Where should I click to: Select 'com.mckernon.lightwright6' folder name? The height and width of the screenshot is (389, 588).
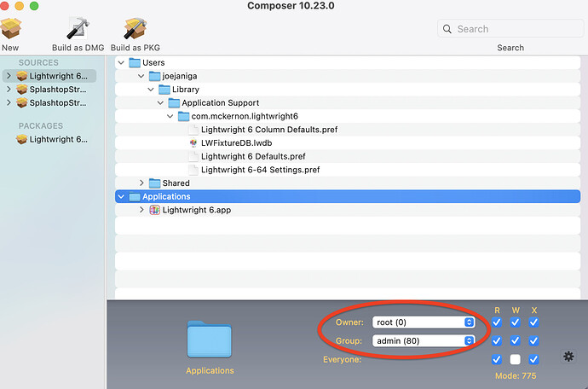point(245,116)
